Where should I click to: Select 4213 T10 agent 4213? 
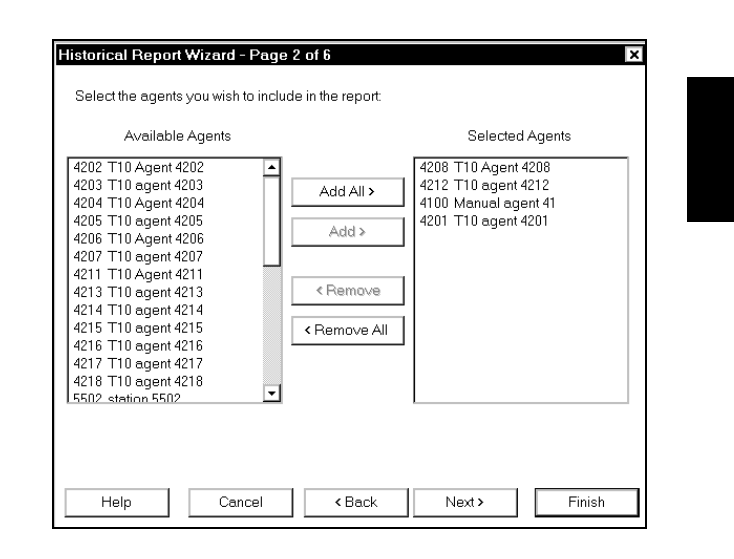[166, 292]
